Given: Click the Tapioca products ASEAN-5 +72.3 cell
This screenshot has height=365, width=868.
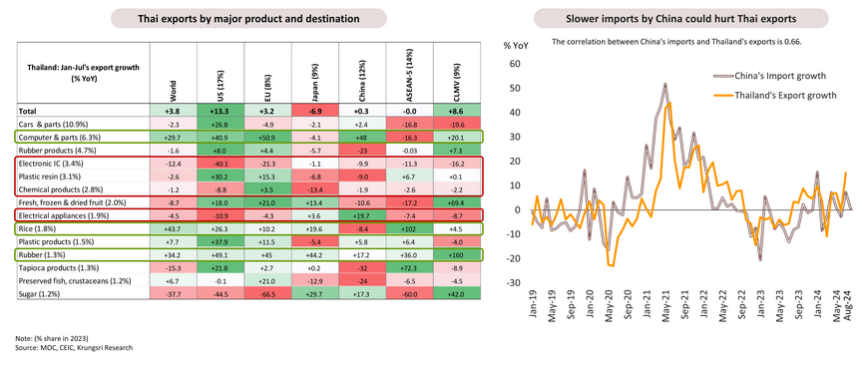Looking at the screenshot, I should point(410,268).
